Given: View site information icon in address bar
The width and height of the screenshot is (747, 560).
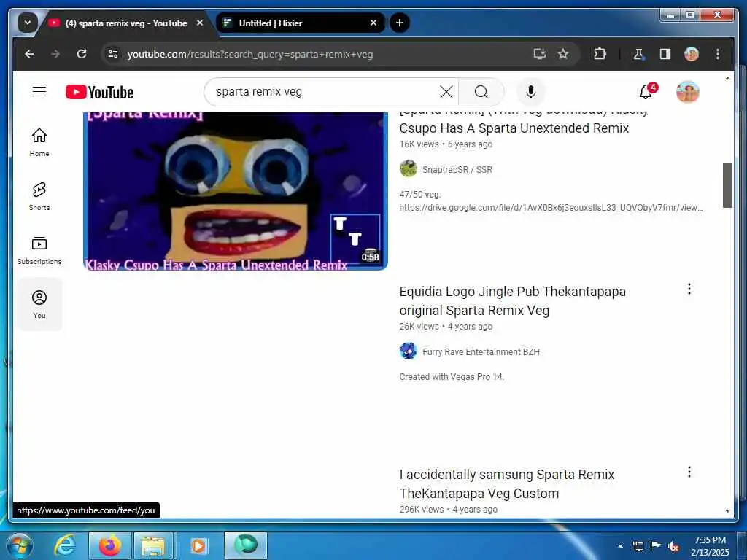Looking at the screenshot, I should (113, 54).
